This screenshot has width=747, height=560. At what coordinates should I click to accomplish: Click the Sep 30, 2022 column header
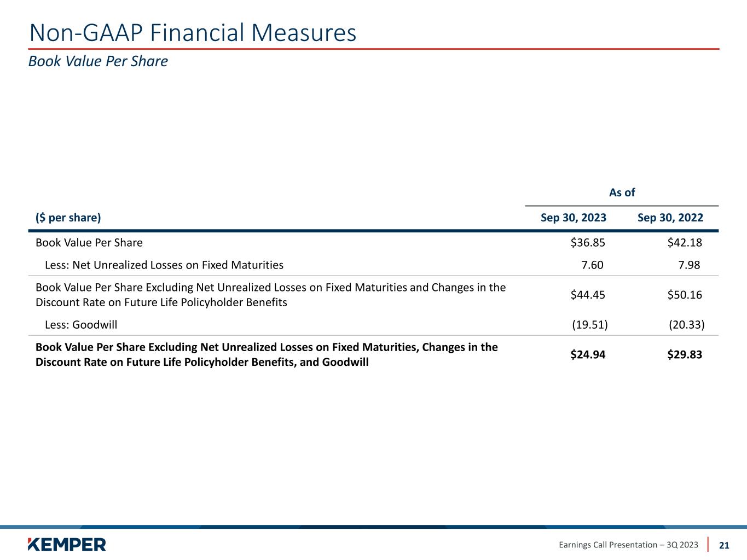[x=670, y=218]
